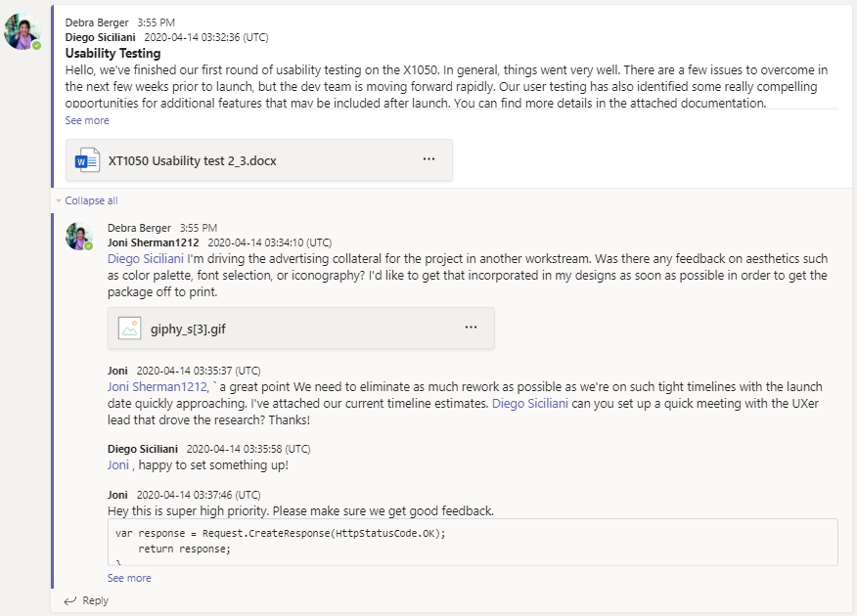Collapse all replies in the thread
857x616 pixels.
pos(91,200)
